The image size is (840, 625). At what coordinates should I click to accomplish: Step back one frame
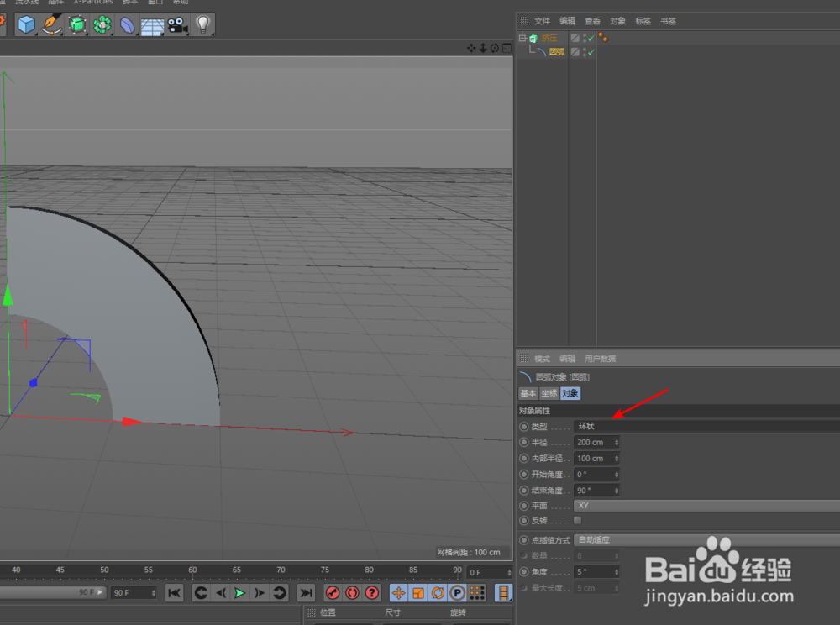pos(221,593)
